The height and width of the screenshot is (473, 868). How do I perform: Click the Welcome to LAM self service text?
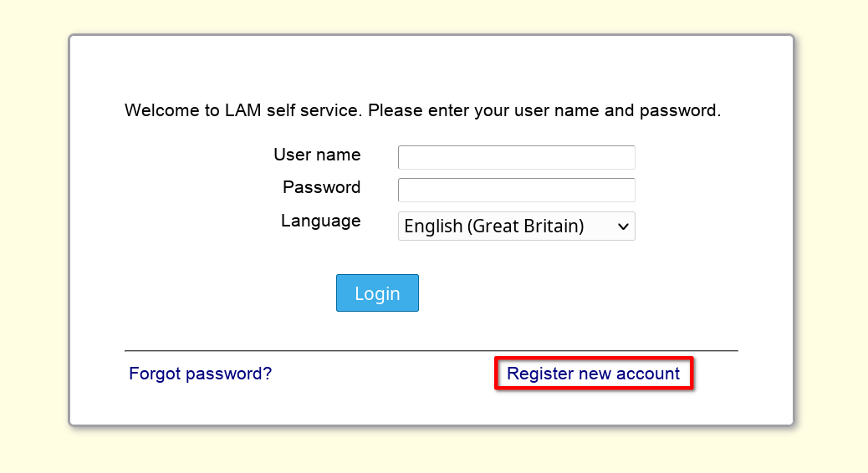[243, 110]
